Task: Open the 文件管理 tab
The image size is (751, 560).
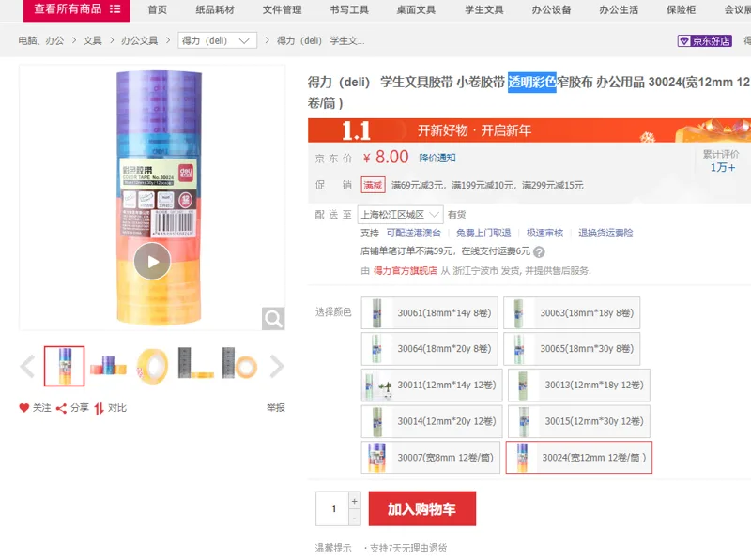Action: pyautogui.click(x=283, y=9)
